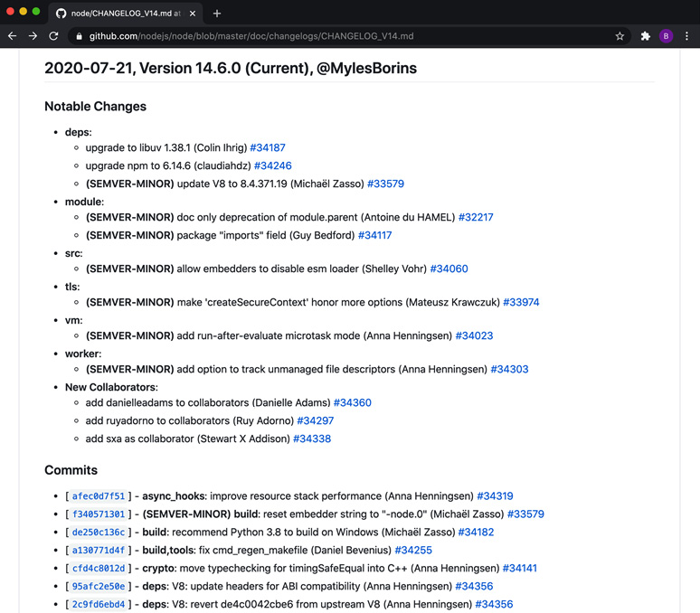Open the purple profile avatar B
Screen dimensions: 700x613
tap(666, 36)
